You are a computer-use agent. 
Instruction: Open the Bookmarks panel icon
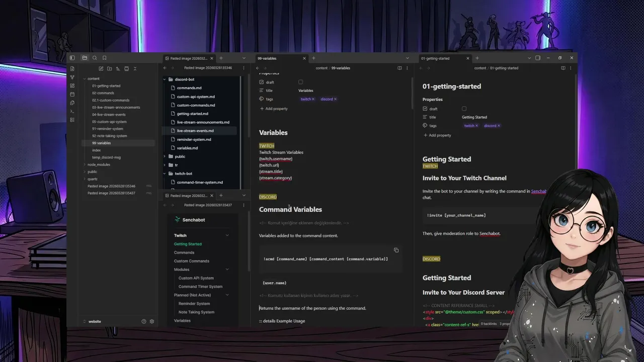pos(105,58)
